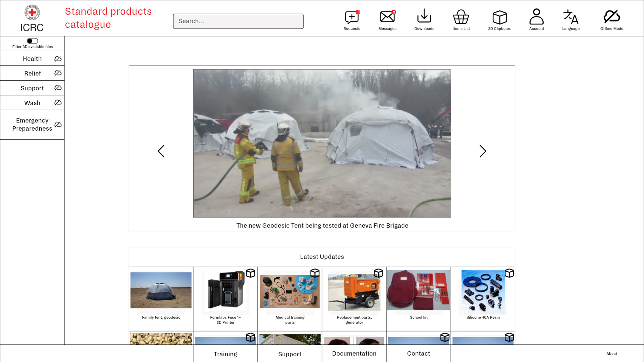The width and height of the screenshot is (644, 362).
Task: Toggle offline cloud icon beside Health
Action: [58, 59]
